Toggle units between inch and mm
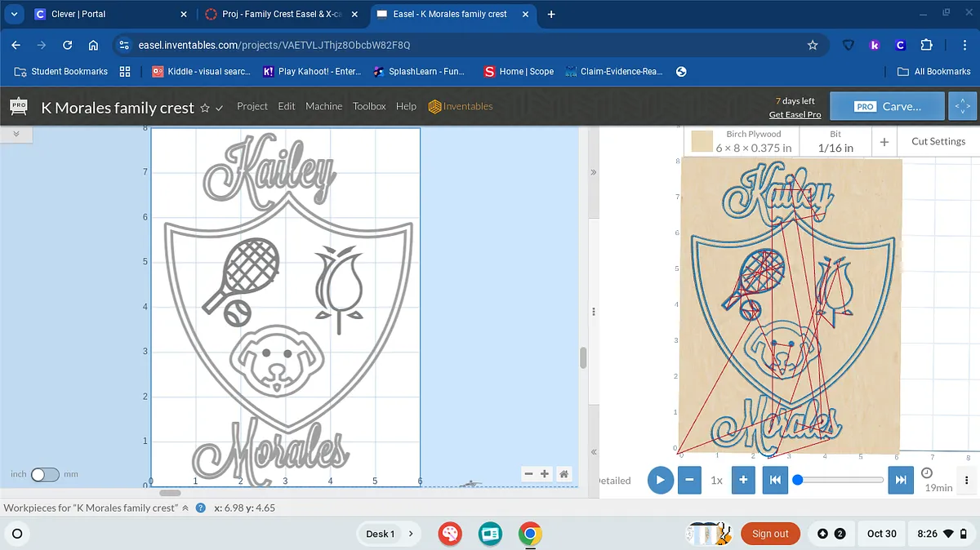This screenshot has height=550, width=980. pyautogui.click(x=45, y=474)
